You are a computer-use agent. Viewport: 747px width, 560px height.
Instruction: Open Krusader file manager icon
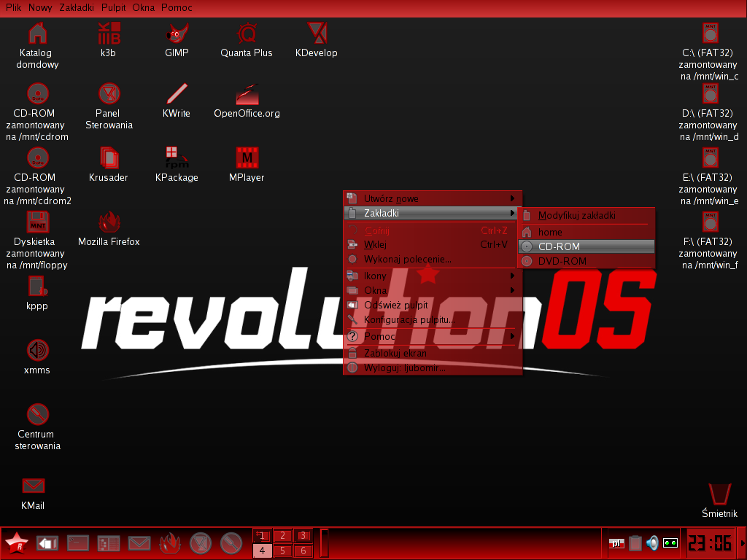109,158
